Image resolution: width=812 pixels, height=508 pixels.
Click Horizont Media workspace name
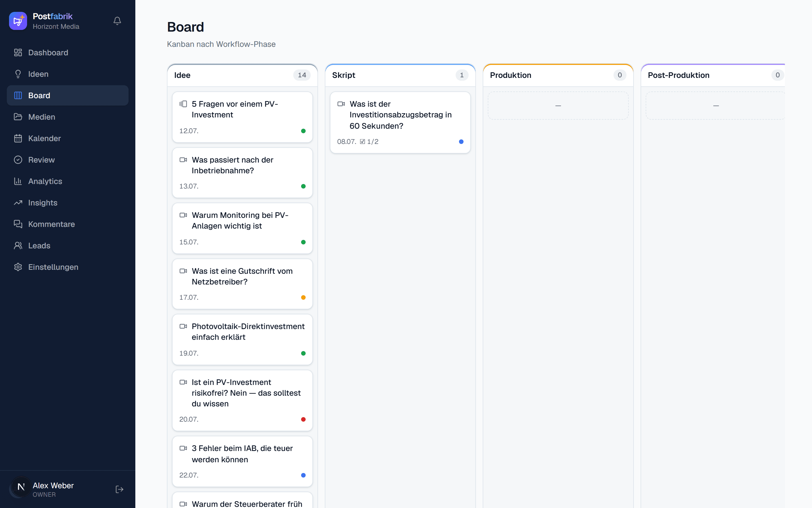point(56,27)
